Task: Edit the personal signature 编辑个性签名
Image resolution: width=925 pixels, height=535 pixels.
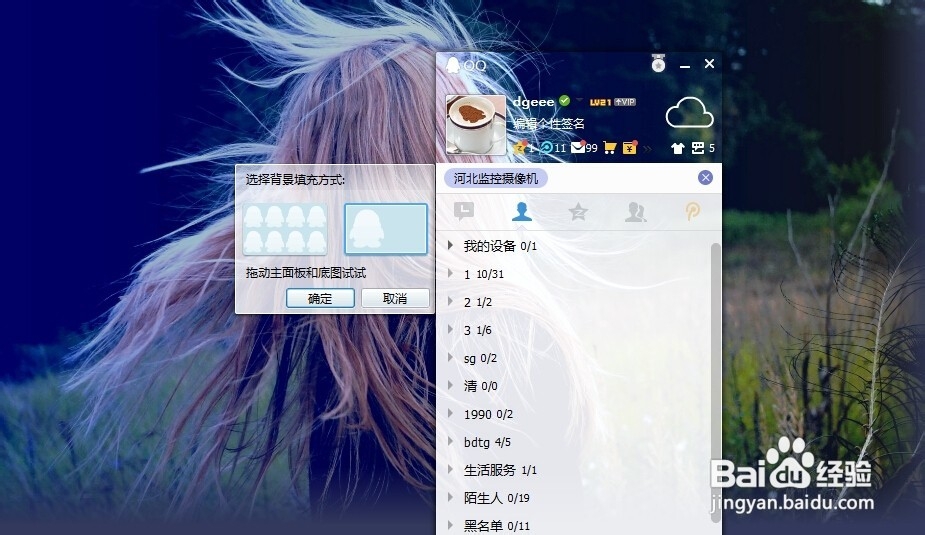Action: [x=549, y=123]
